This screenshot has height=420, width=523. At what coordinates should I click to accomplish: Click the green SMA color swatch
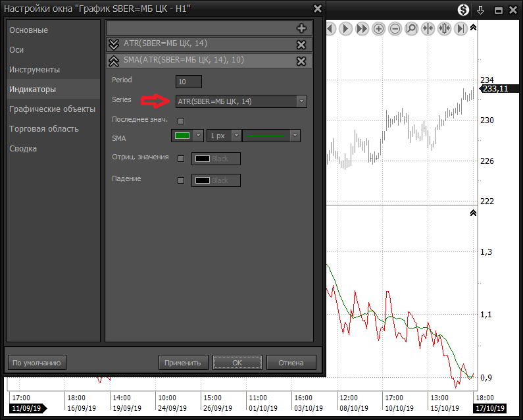[x=182, y=136]
